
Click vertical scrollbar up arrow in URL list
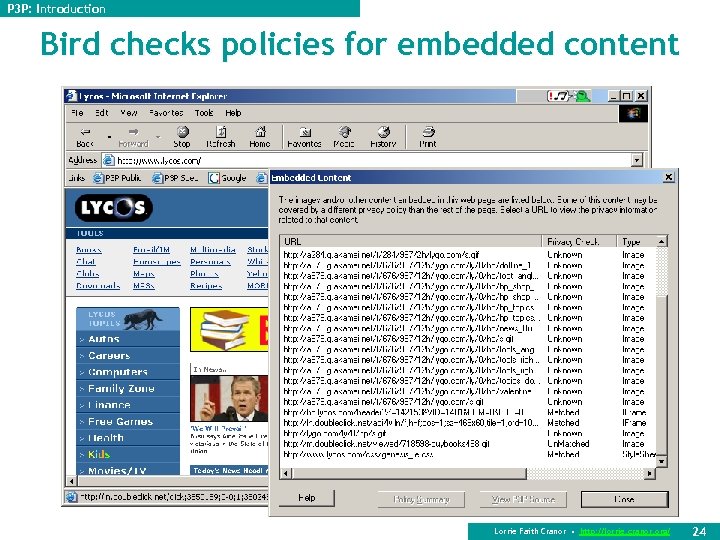(x=662, y=242)
